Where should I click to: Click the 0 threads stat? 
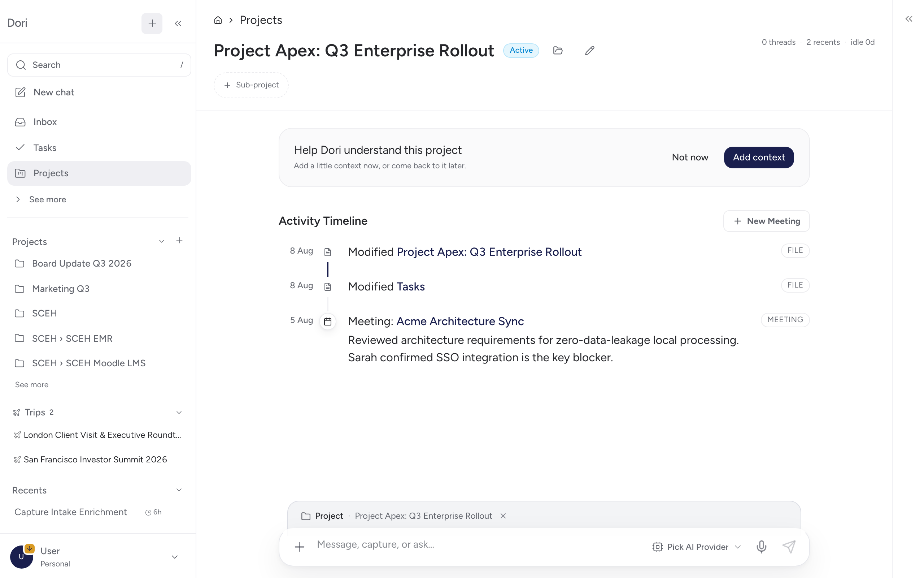[x=778, y=42]
